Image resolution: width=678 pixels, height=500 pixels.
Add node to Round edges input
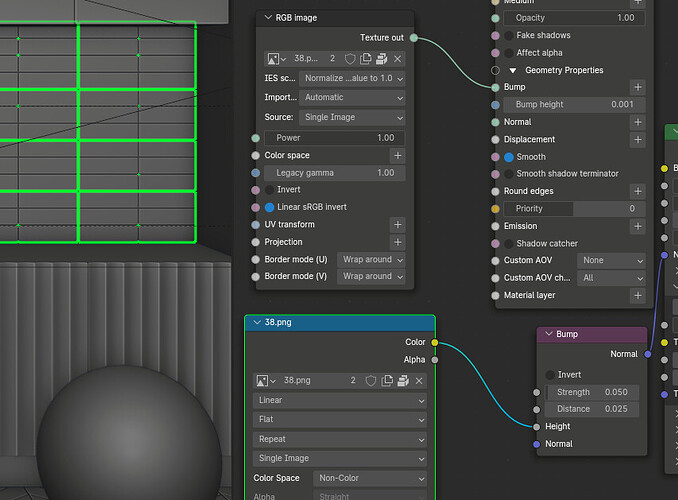coord(638,191)
